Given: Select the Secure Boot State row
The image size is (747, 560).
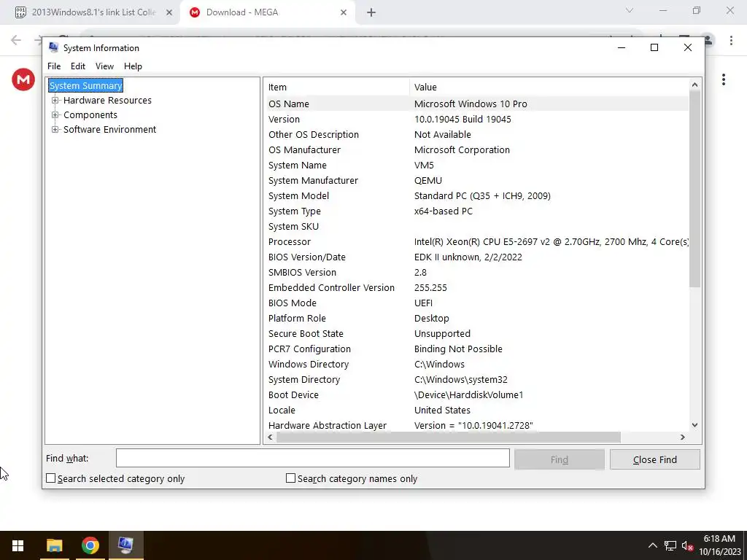Looking at the screenshot, I should (477, 333).
